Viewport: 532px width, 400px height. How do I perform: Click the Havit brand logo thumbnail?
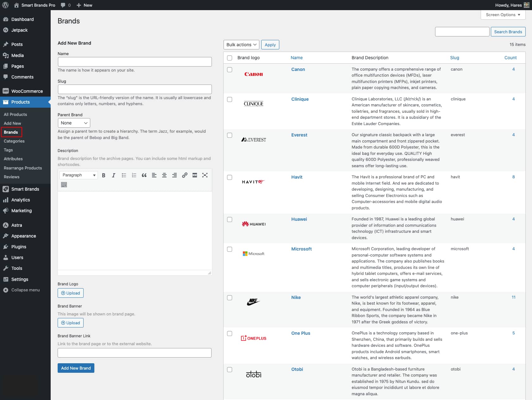253,182
